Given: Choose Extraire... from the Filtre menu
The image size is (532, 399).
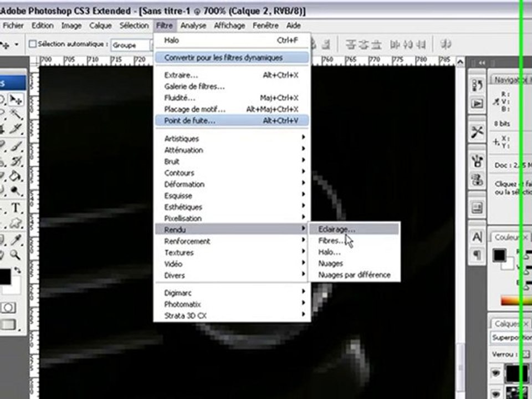Looking at the screenshot, I should click(232, 75).
